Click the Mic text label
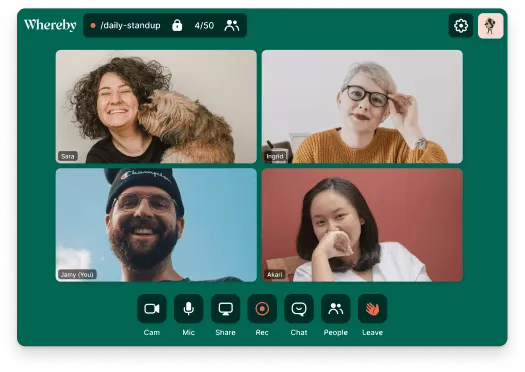This screenshot has height=372, width=525. tap(189, 332)
